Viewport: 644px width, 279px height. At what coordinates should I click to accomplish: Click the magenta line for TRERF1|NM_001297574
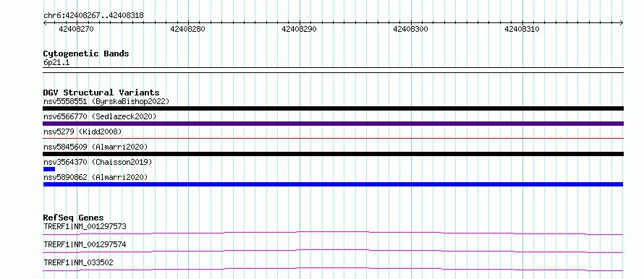333,251
